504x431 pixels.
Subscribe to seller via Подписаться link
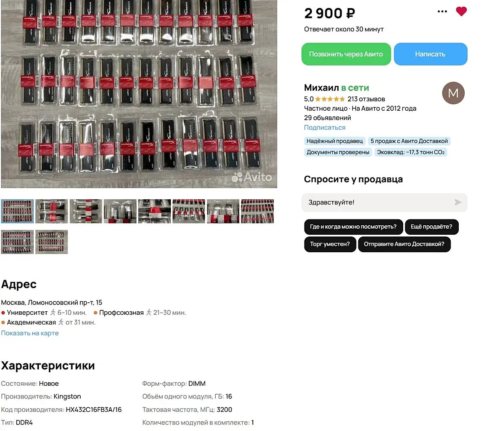[325, 127]
